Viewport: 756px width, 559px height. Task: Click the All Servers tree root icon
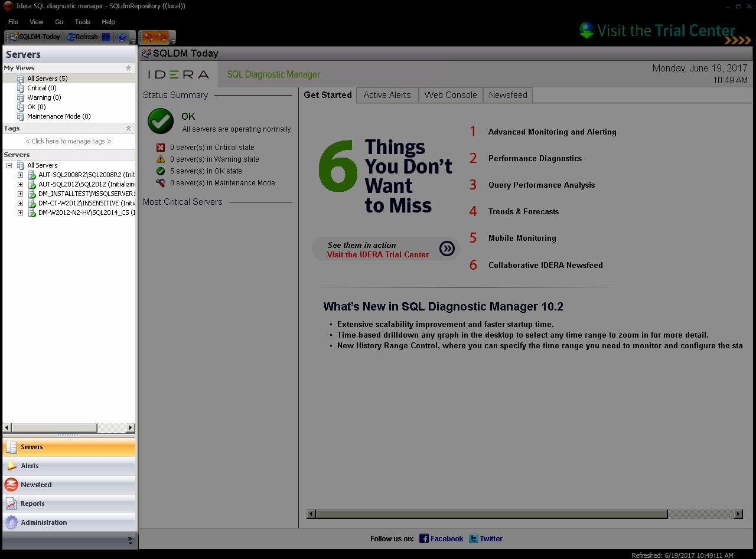(x=21, y=165)
